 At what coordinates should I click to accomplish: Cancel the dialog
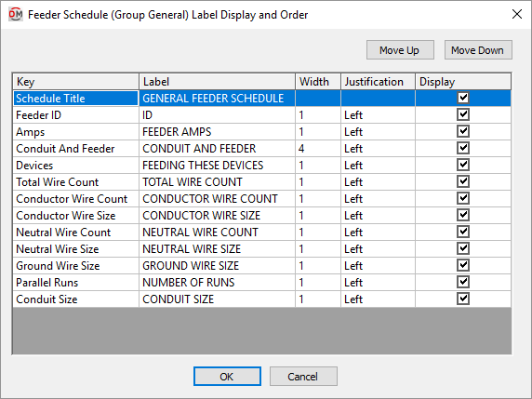pyautogui.click(x=303, y=377)
